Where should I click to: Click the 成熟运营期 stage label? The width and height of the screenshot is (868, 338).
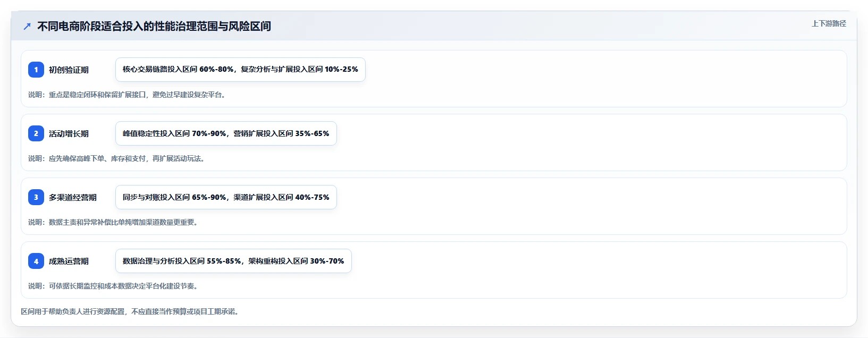tap(69, 261)
